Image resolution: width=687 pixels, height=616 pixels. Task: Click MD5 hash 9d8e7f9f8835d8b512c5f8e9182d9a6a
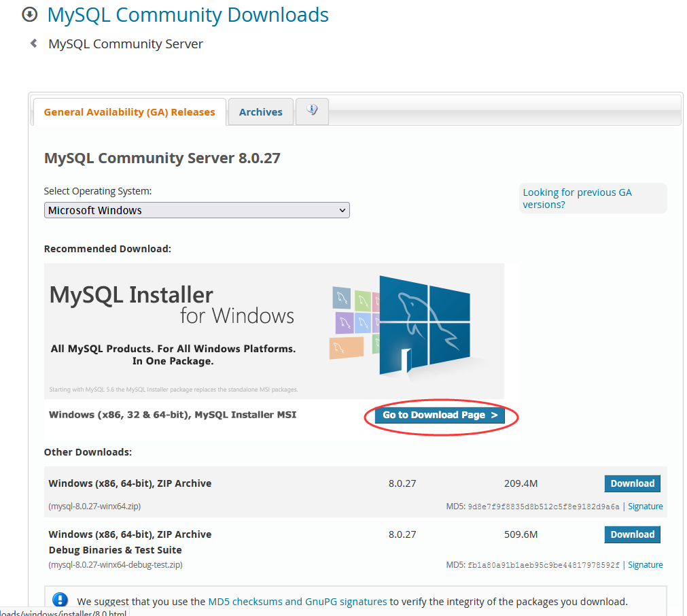tap(544, 507)
